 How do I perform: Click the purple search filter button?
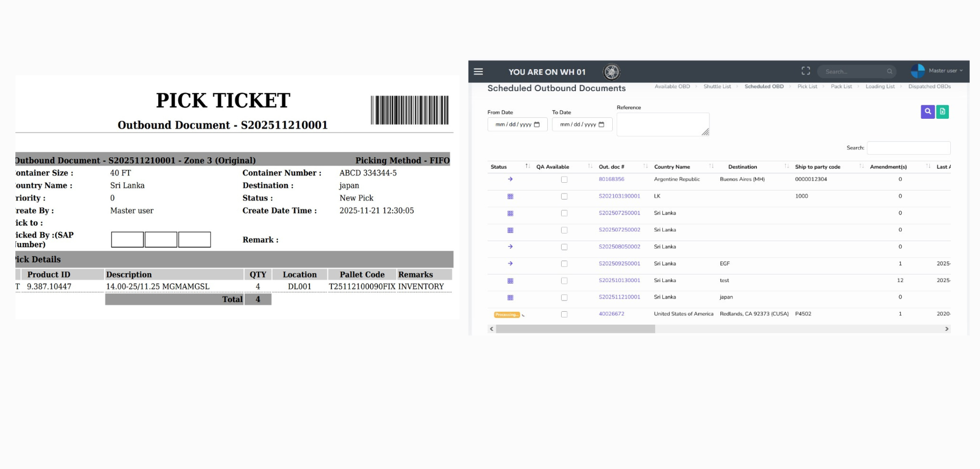coord(927,112)
